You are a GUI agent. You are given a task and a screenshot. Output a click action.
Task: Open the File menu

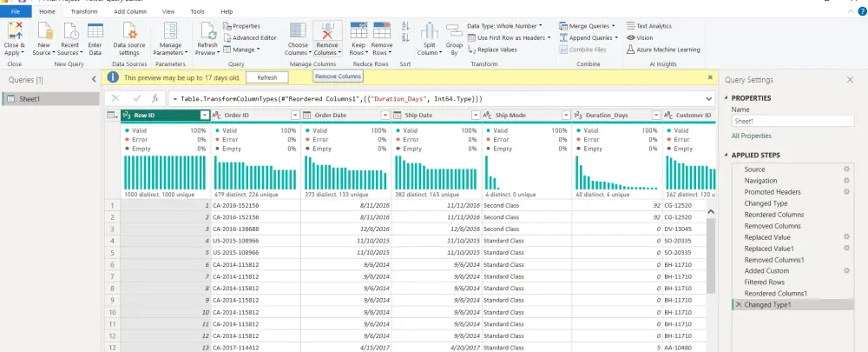click(16, 11)
